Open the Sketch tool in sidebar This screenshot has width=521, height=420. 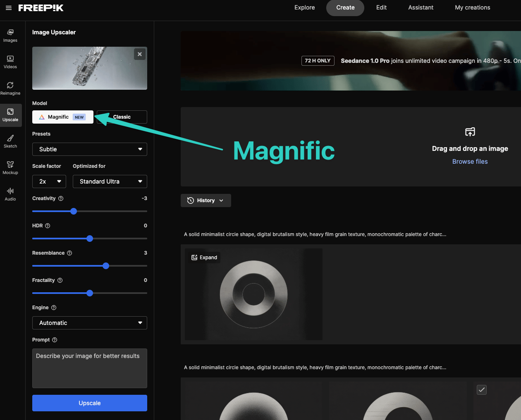(10, 141)
